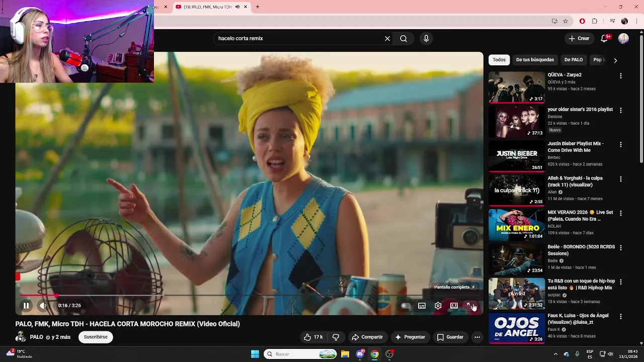This screenshot has width=644, height=362.
Task: Open Chrome media controls icon
Action: pyautogui.click(x=612, y=21)
